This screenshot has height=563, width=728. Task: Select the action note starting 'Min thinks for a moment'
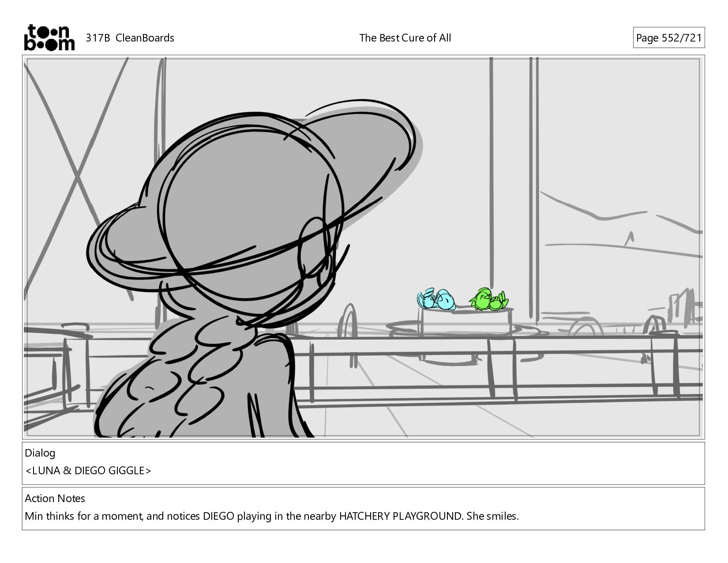click(272, 516)
